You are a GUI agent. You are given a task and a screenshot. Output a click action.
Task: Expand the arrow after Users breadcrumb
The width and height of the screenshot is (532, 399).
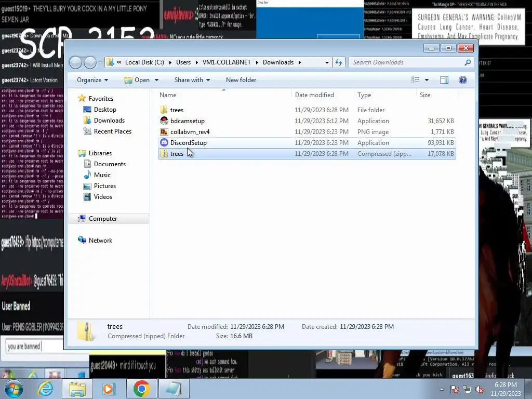[196, 62]
